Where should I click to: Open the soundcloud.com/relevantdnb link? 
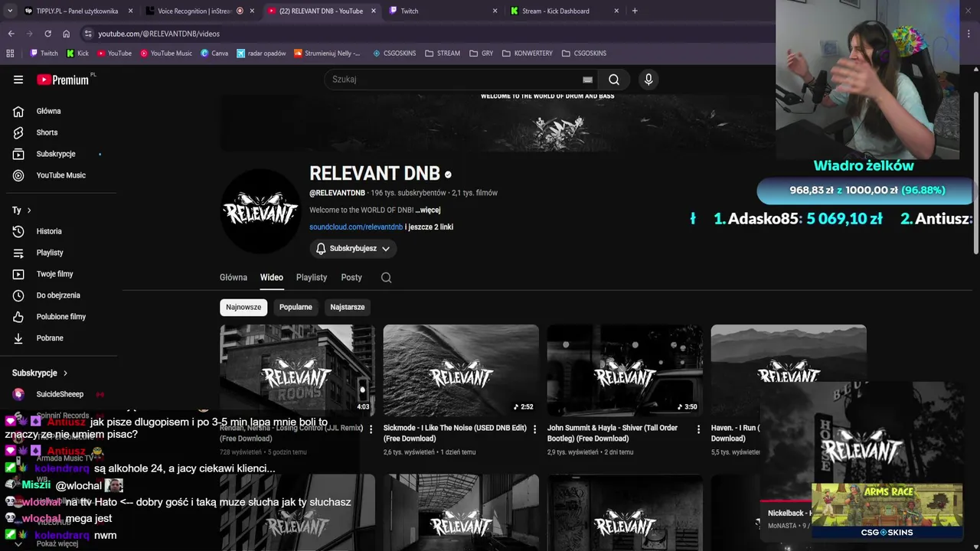tap(356, 227)
